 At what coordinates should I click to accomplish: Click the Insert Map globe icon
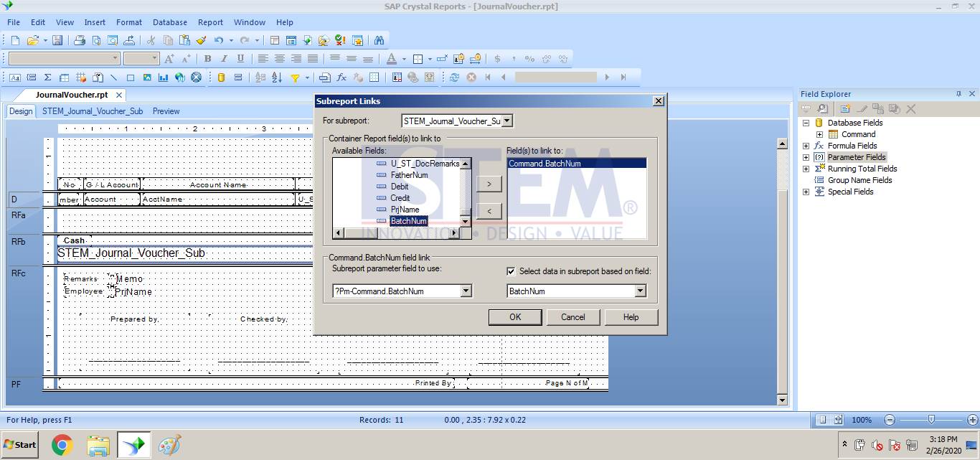[x=180, y=78]
